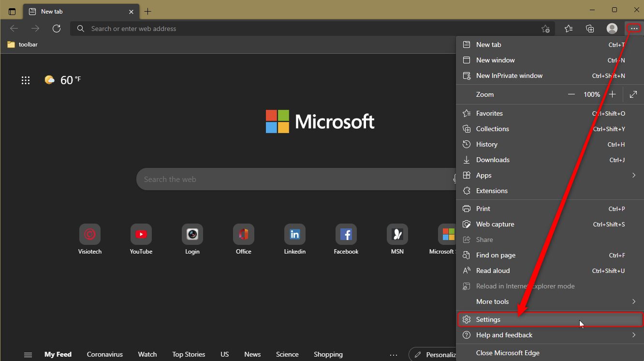Open Extensions from the menu

click(550, 191)
